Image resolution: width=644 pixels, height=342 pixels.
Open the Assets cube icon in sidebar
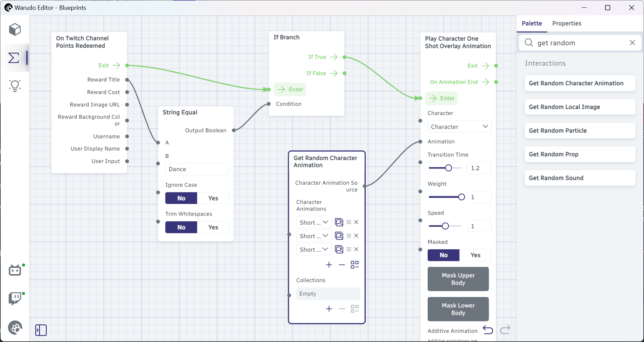click(x=15, y=29)
